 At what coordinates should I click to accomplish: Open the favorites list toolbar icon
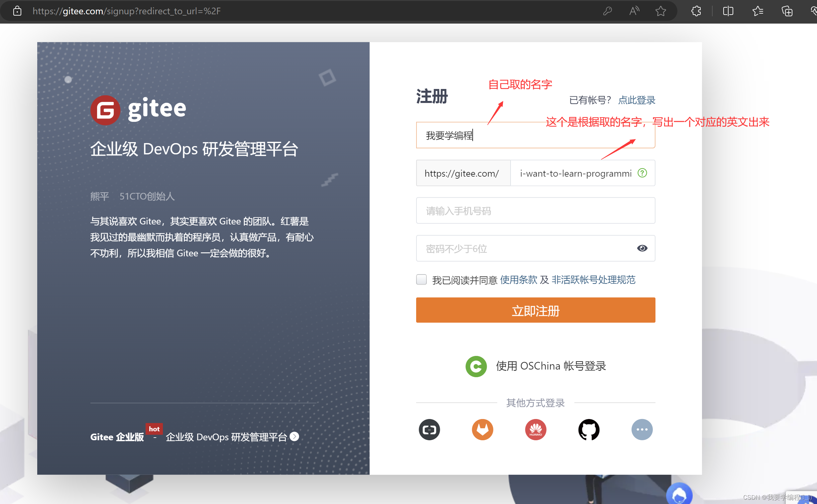pyautogui.click(x=758, y=11)
